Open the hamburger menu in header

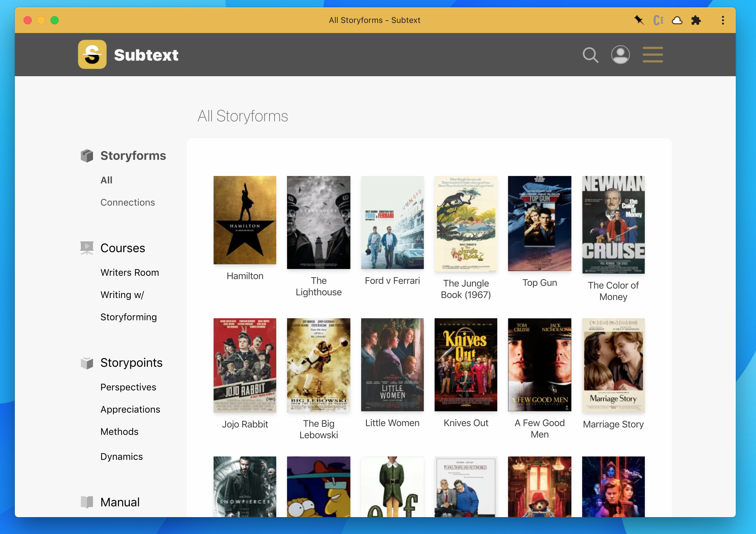click(x=653, y=55)
